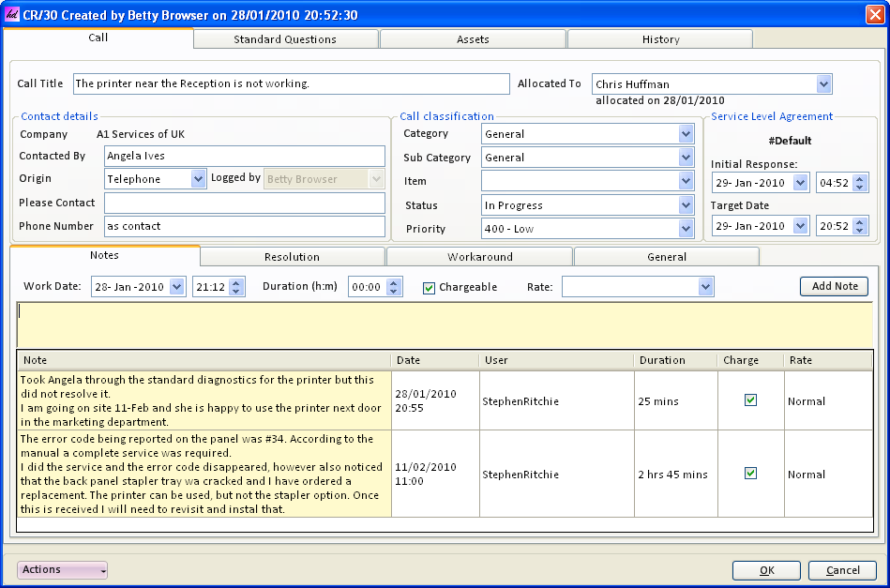Click the OK button
Screen dimensions: 890x588
[x=766, y=570]
